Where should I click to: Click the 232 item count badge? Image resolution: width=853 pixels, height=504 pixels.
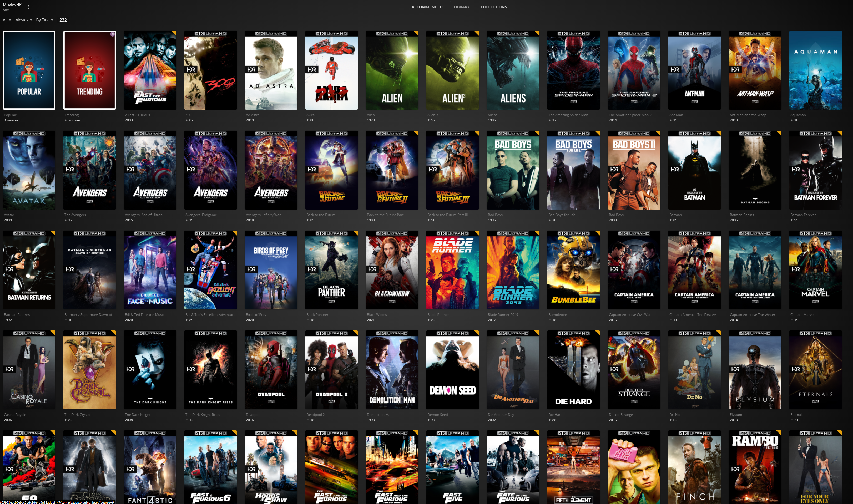63,20
